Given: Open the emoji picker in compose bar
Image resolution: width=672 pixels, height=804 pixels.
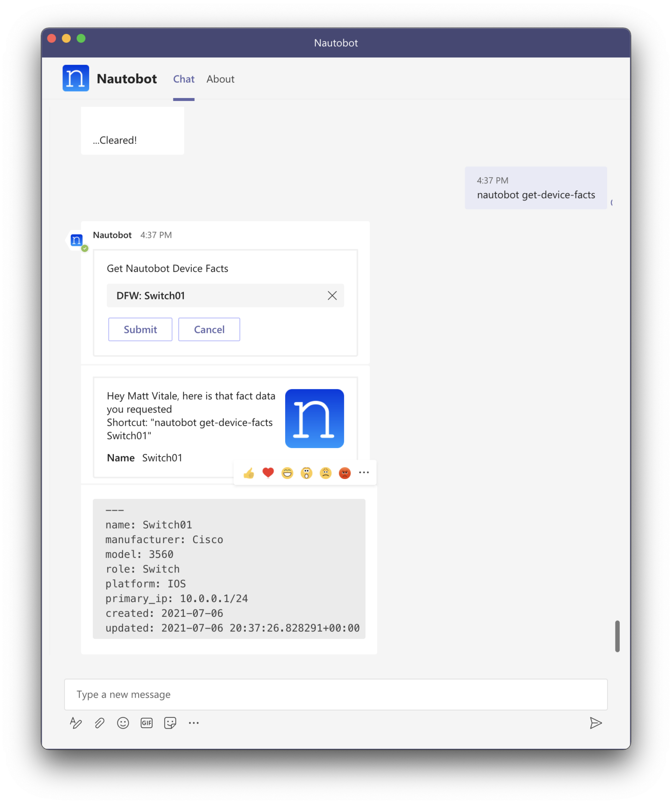Looking at the screenshot, I should tap(123, 723).
